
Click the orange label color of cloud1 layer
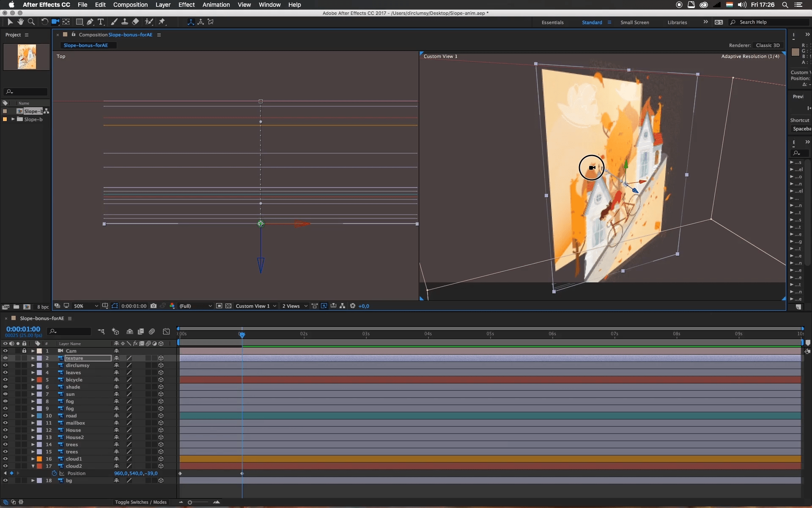pos(39,459)
